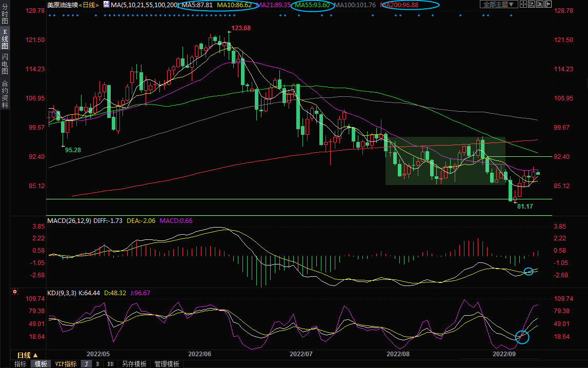The image size is (588, 368).
Task: Expand the 日线 period selector
Action: pyautogui.click(x=28, y=355)
